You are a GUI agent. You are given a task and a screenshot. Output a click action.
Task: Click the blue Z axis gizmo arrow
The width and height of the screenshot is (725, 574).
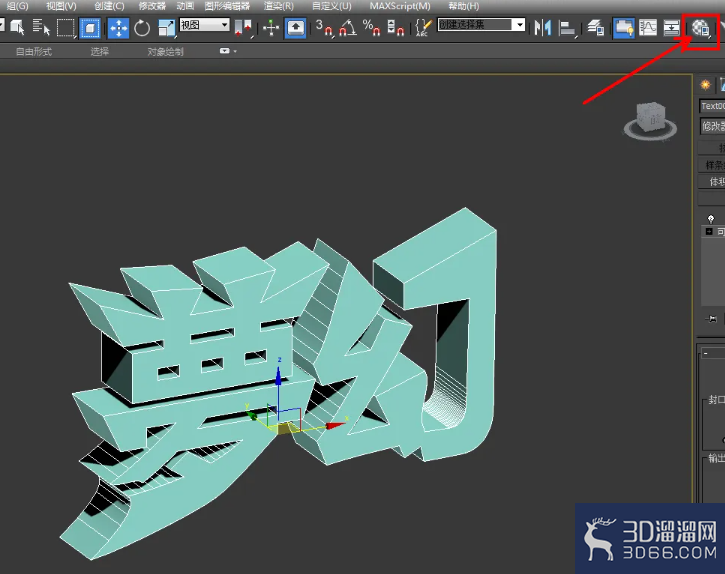(x=278, y=376)
